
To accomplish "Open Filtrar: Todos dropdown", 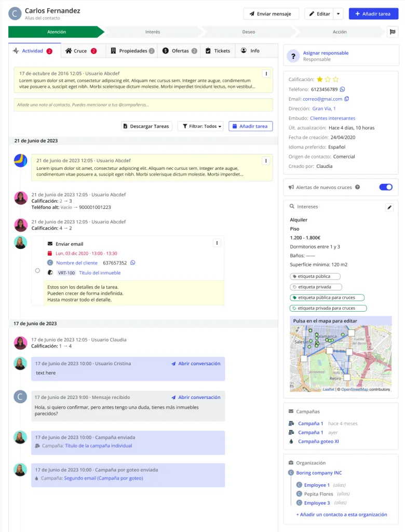I will tap(201, 126).
